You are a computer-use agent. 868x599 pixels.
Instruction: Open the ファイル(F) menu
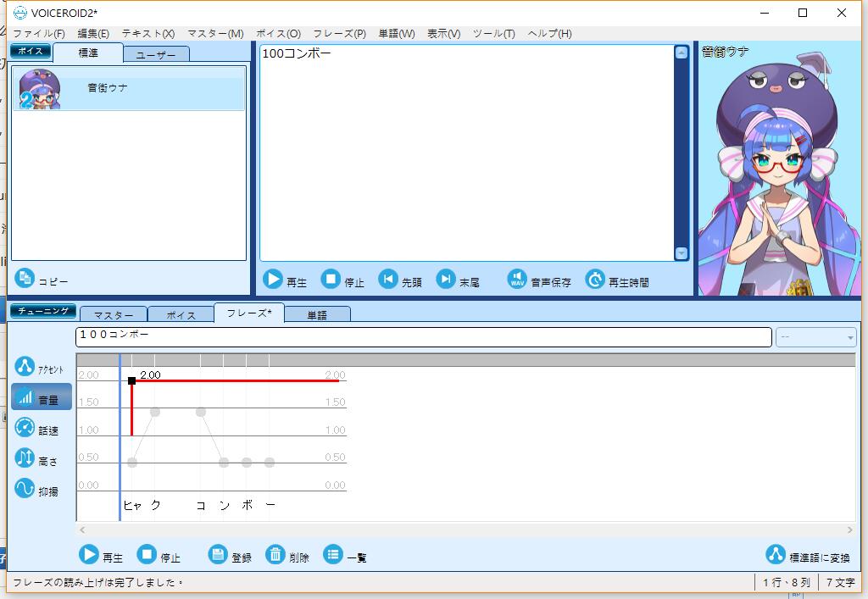tap(39, 34)
